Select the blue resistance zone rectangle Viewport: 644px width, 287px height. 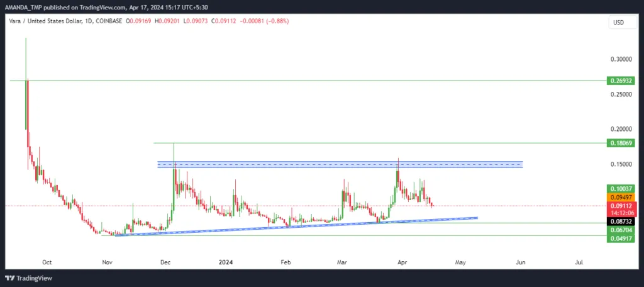pyautogui.click(x=340, y=164)
